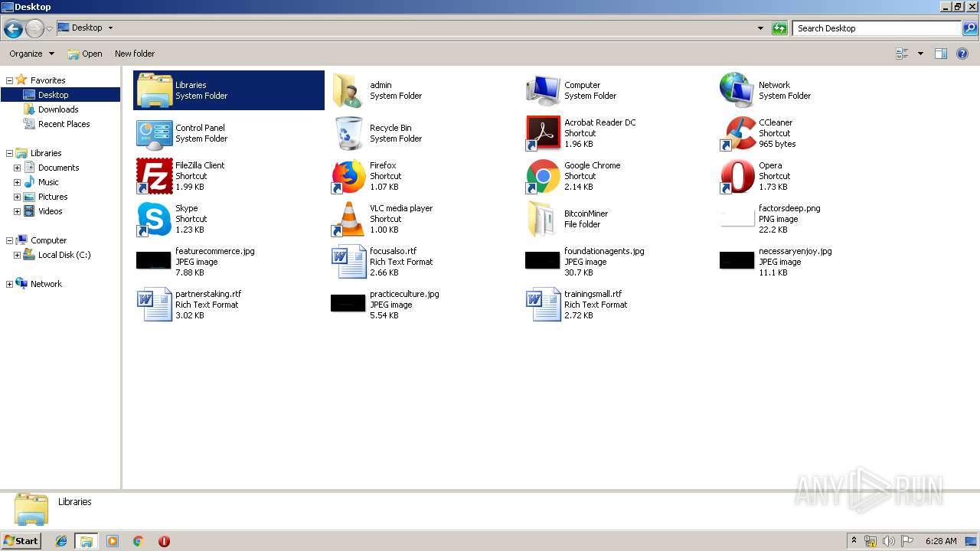
Task: Select the Skype shortcut icon
Action: click(154, 219)
